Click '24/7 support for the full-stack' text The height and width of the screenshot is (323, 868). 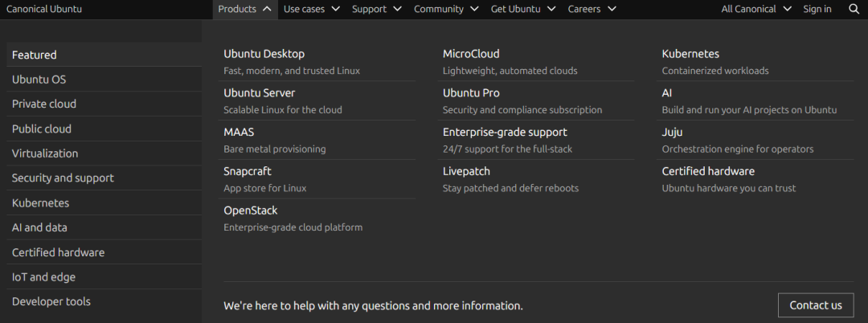pos(508,149)
